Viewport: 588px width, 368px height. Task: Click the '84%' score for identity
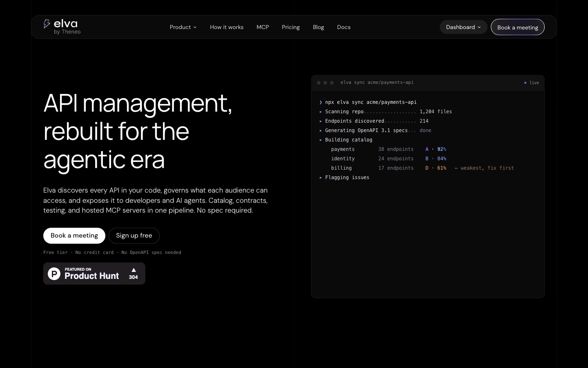click(x=442, y=159)
